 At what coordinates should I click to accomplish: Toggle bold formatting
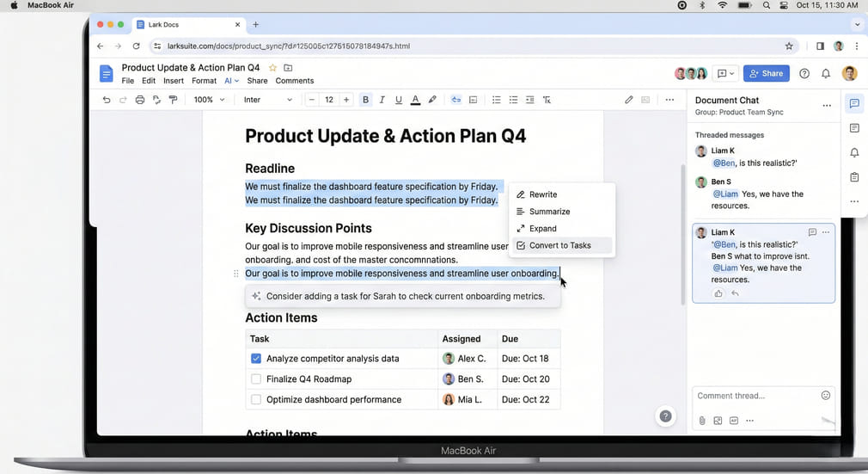pyautogui.click(x=365, y=100)
